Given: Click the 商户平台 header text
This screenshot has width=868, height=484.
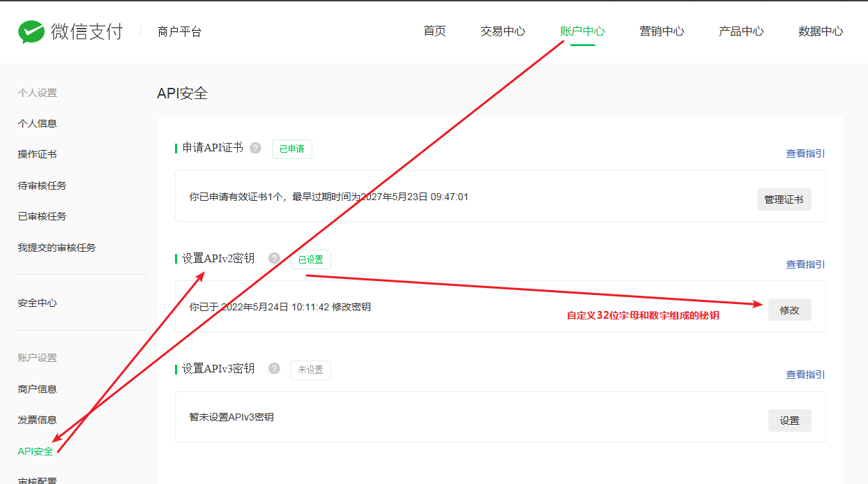Looking at the screenshot, I should 179,31.
